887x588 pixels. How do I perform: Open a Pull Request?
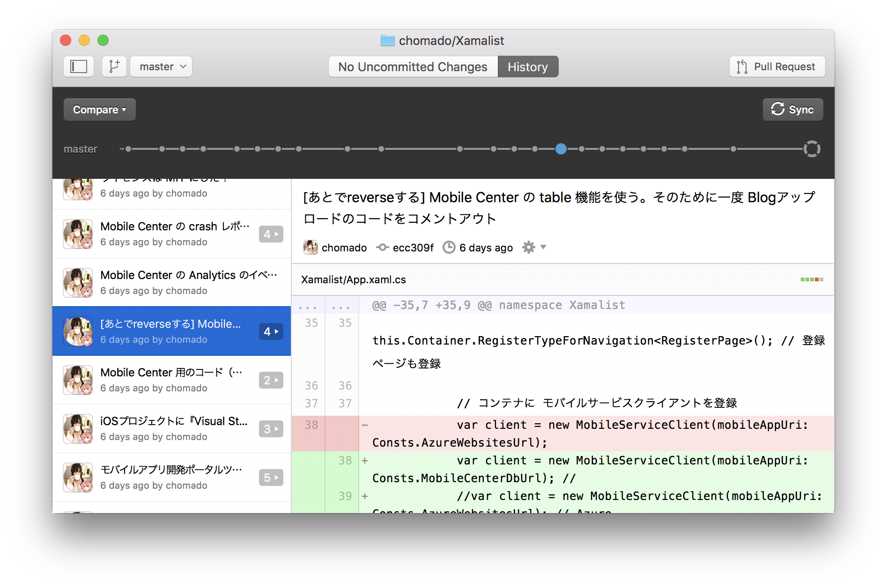[777, 66]
